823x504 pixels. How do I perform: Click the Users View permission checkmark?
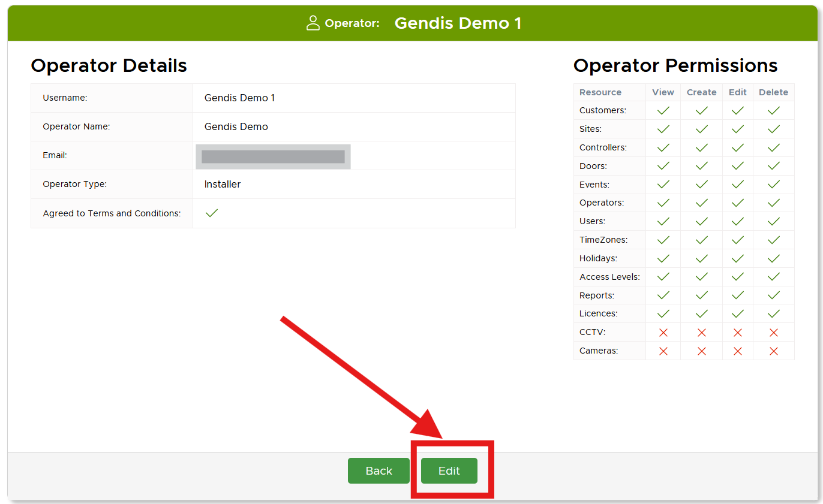pos(663,222)
